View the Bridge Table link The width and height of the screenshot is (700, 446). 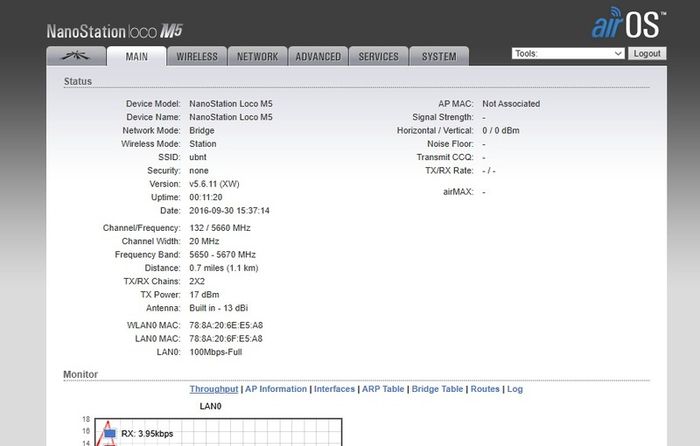point(438,389)
